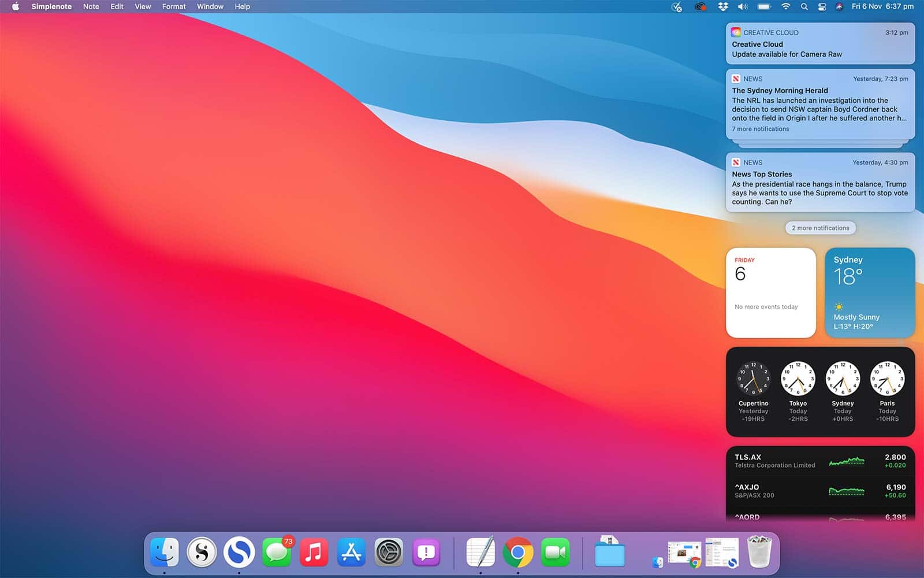Toggle Control Center from the menu bar
The height and width of the screenshot is (578, 924).
coord(822,7)
